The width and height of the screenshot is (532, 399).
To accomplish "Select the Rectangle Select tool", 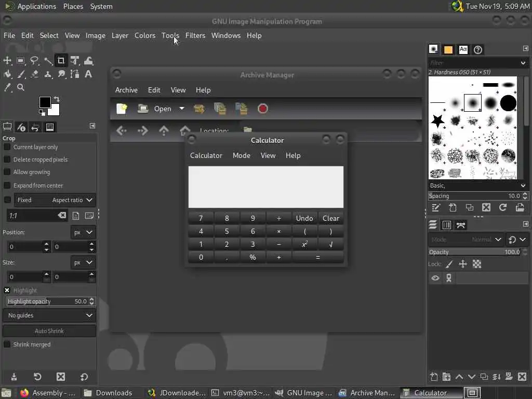I will (x=21, y=61).
